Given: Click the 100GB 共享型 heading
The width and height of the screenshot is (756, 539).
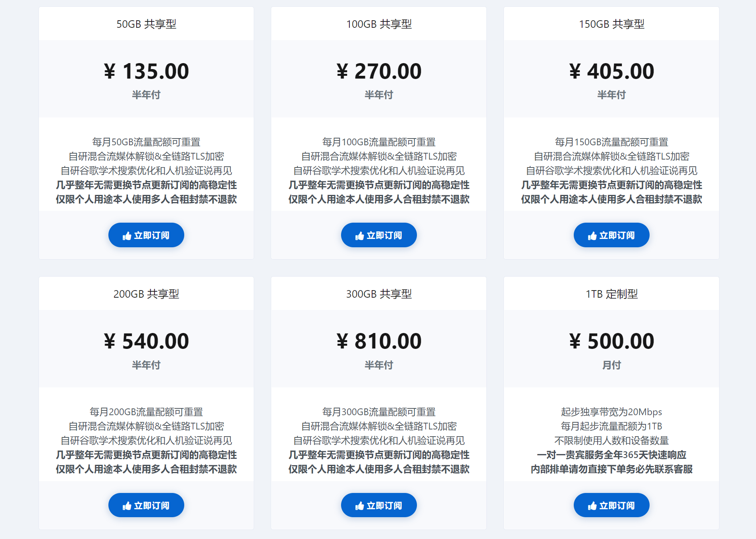Looking at the screenshot, I should pyautogui.click(x=379, y=24).
